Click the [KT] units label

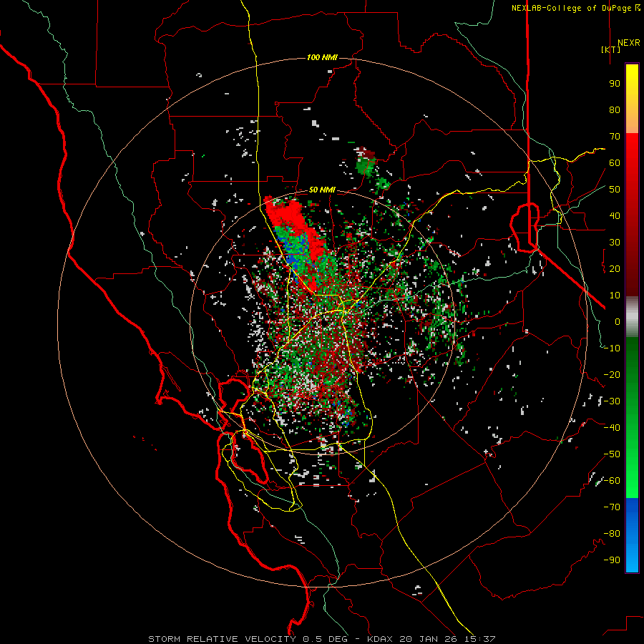[x=610, y=49]
